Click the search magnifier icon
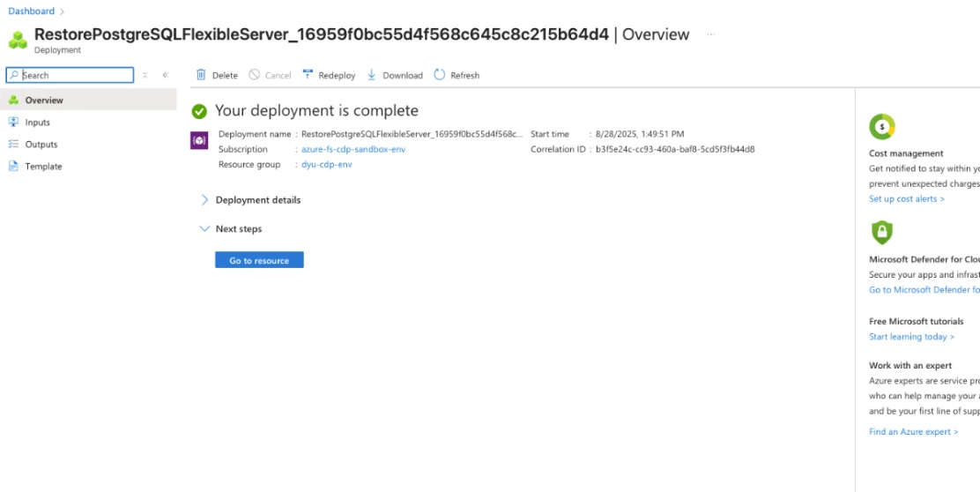980x492 pixels. [14, 75]
